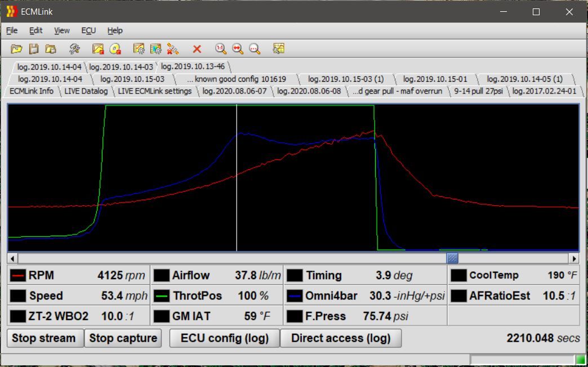Click the ECMLink application logo icon

pyautogui.click(x=11, y=12)
